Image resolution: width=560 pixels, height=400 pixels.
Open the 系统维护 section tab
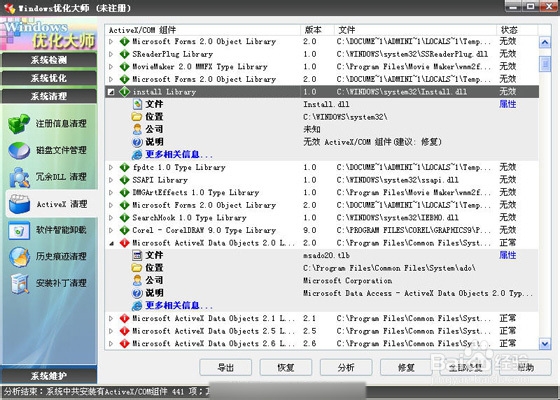49,376
